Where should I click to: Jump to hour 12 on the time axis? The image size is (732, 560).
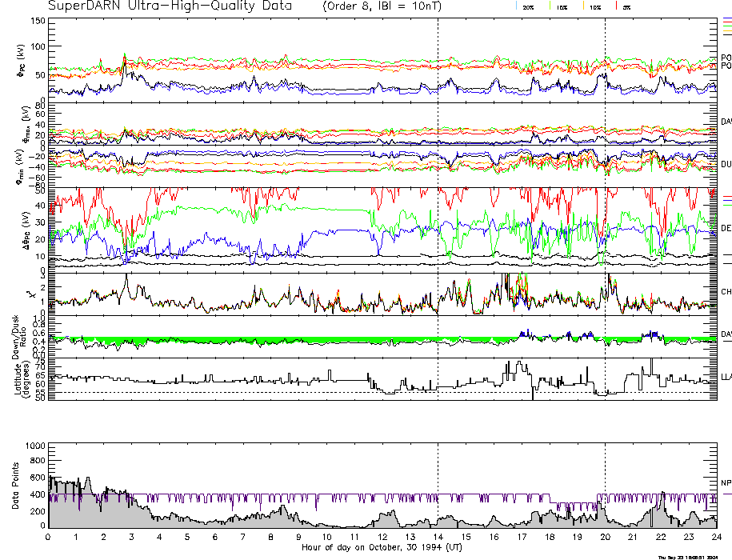coord(382,538)
